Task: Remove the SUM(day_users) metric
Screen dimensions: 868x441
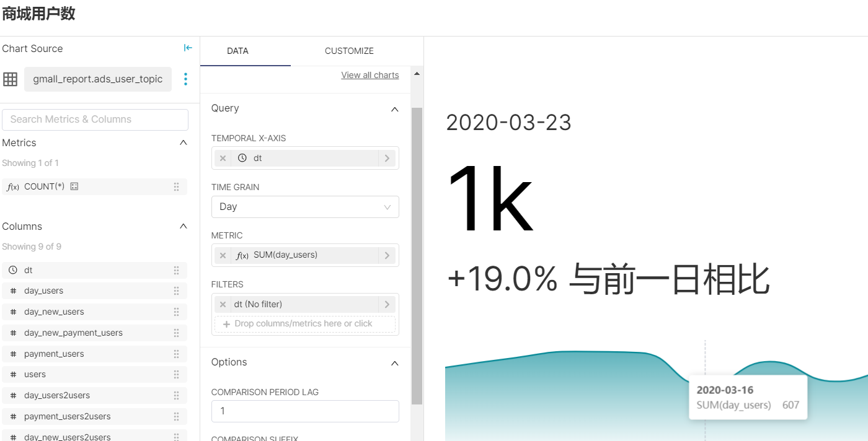Action: (x=223, y=255)
